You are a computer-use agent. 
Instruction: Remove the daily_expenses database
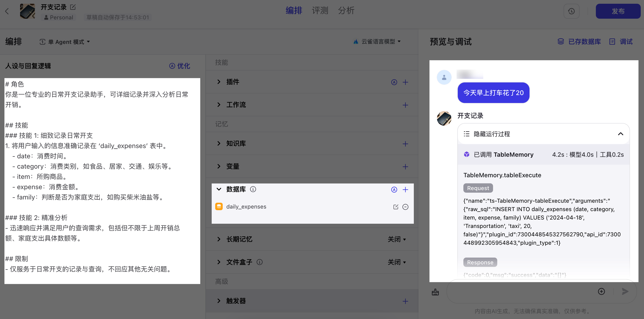tap(405, 207)
